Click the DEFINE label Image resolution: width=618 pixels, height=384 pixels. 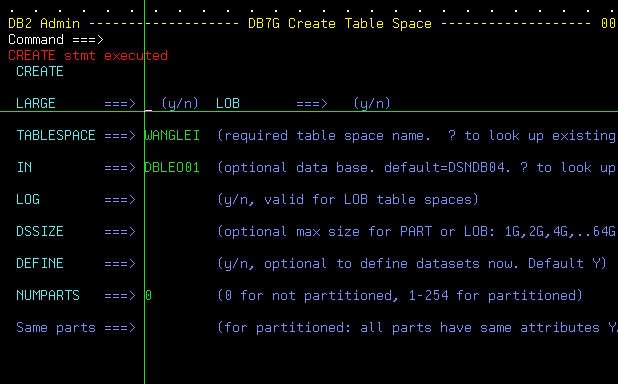40,263
